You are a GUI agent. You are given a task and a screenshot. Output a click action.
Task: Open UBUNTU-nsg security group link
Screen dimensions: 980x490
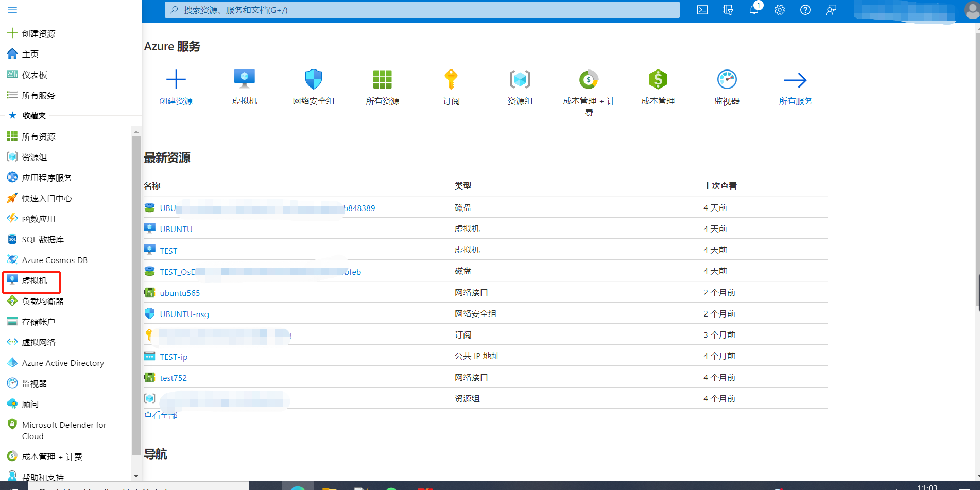(x=184, y=314)
